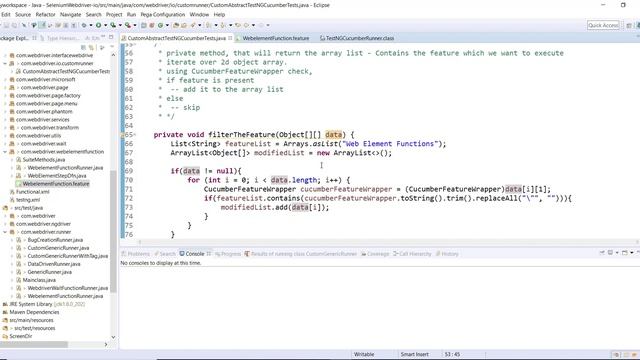This screenshot has width=640, height=360.
Task: Close the CustomAbstractTestNGCucumberTests.java editor tab
Action: 230,38
